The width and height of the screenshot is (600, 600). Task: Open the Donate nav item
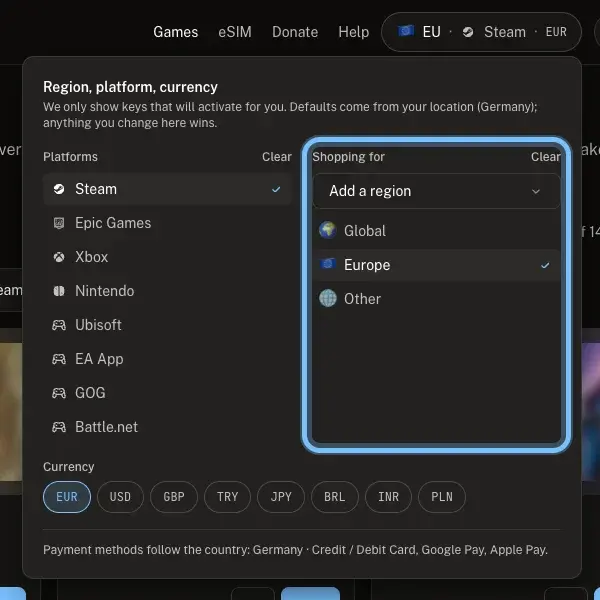click(x=295, y=32)
